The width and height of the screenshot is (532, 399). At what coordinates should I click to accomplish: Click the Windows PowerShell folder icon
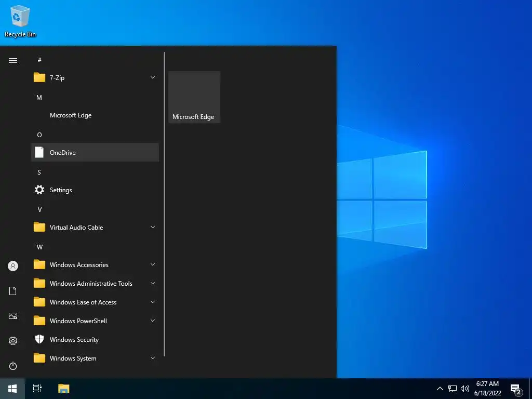pyautogui.click(x=39, y=321)
